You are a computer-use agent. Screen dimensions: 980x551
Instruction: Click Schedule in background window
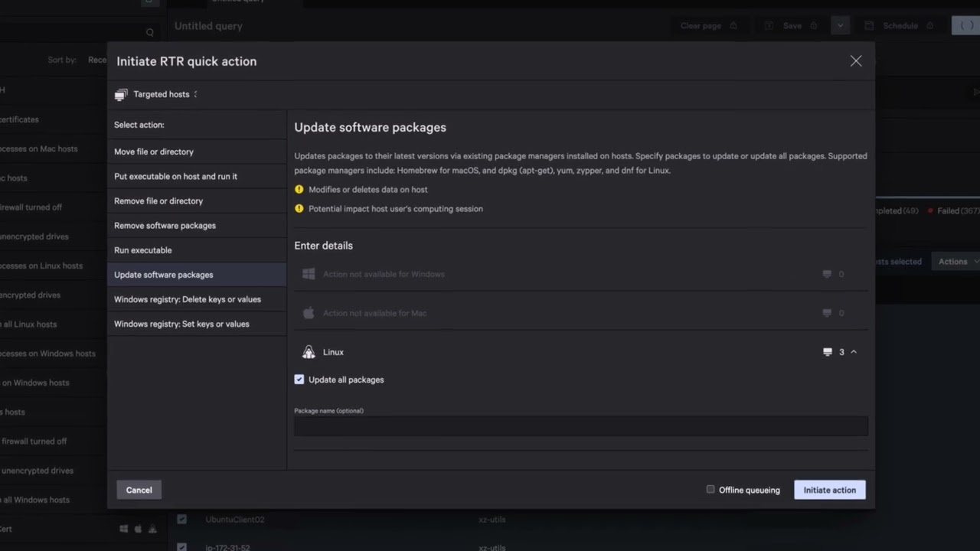[x=900, y=26]
